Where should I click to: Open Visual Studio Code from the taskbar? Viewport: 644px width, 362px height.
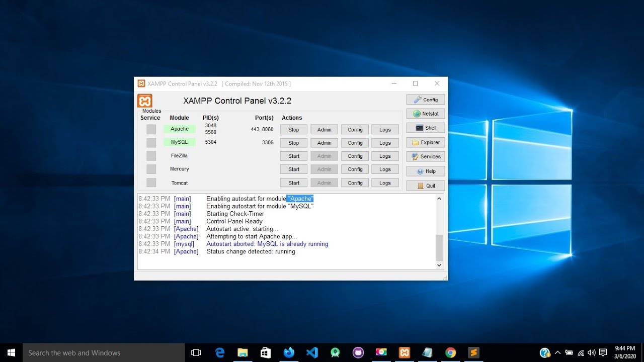pos(312,352)
